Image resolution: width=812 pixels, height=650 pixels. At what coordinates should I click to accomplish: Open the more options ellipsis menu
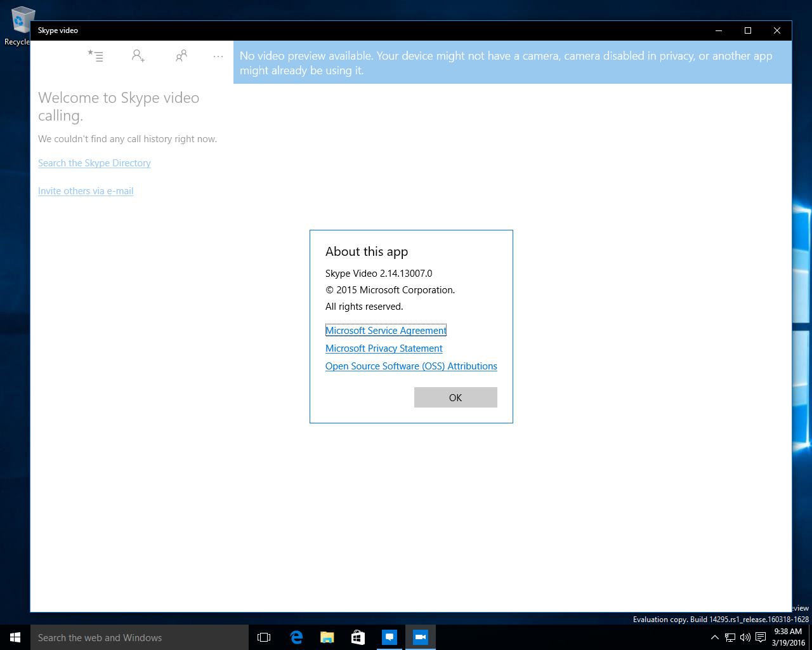(x=218, y=56)
